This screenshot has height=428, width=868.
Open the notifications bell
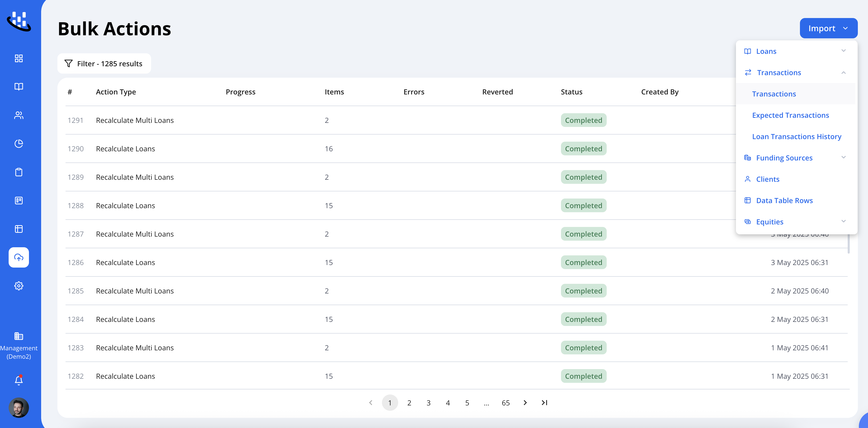(19, 380)
